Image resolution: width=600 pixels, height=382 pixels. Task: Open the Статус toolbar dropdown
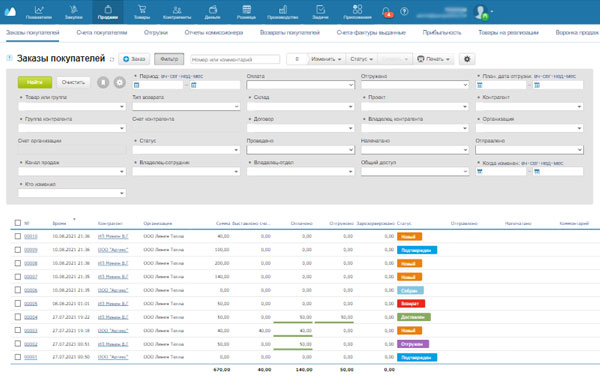(x=361, y=59)
